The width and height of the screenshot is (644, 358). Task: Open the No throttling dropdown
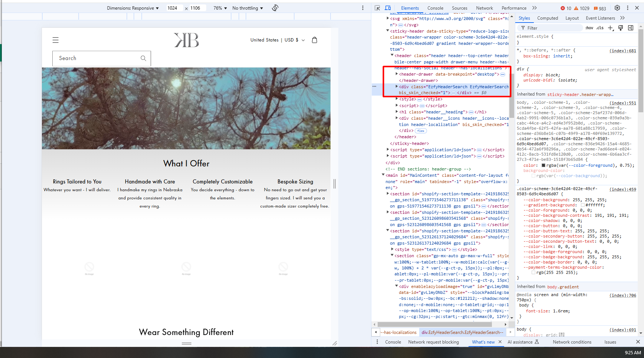248,8
